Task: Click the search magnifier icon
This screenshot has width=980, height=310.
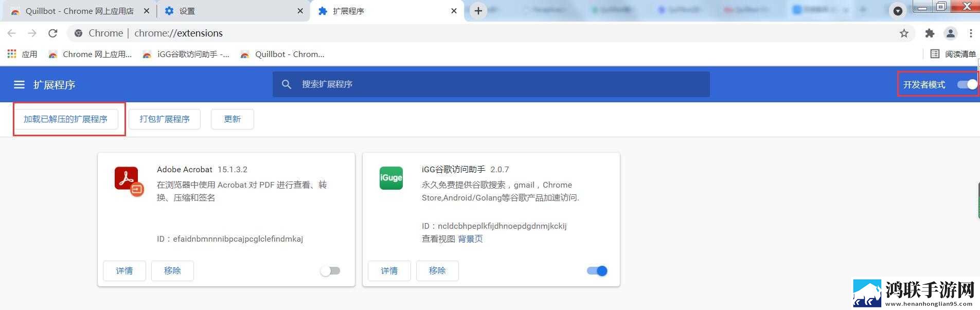Action: click(x=287, y=84)
